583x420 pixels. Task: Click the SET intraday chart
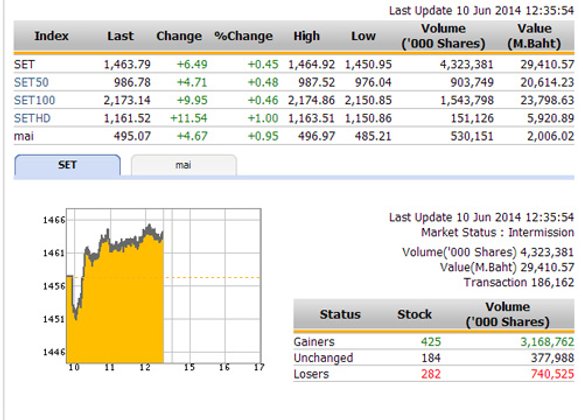pos(164,285)
